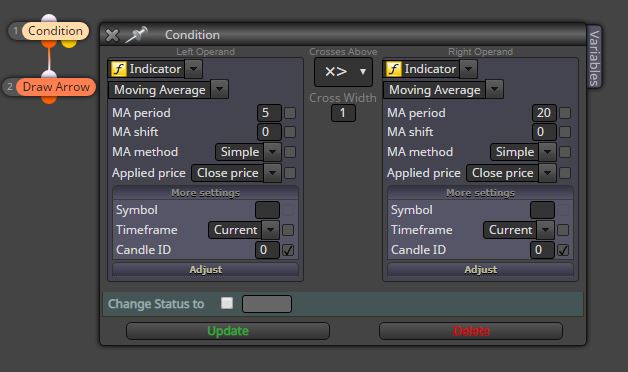Open the right operand MA method Simple dropdown
628x372 pixels.
pyautogui.click(x=523, y=152)
